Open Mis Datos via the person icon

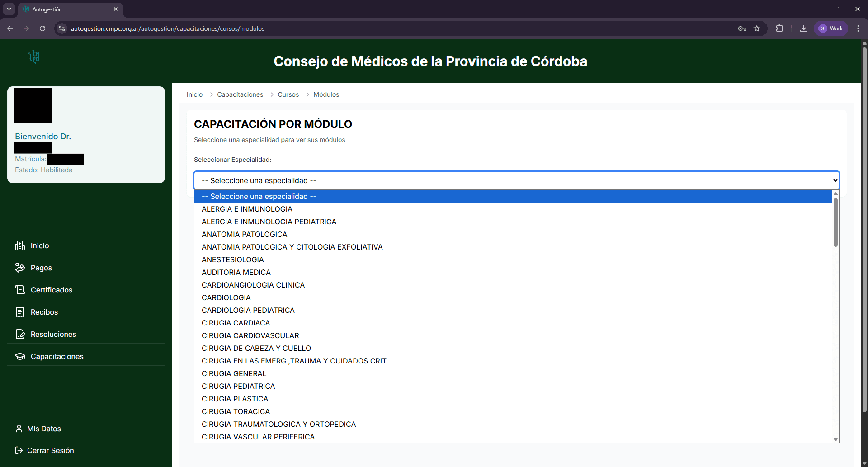pos(19,428)
